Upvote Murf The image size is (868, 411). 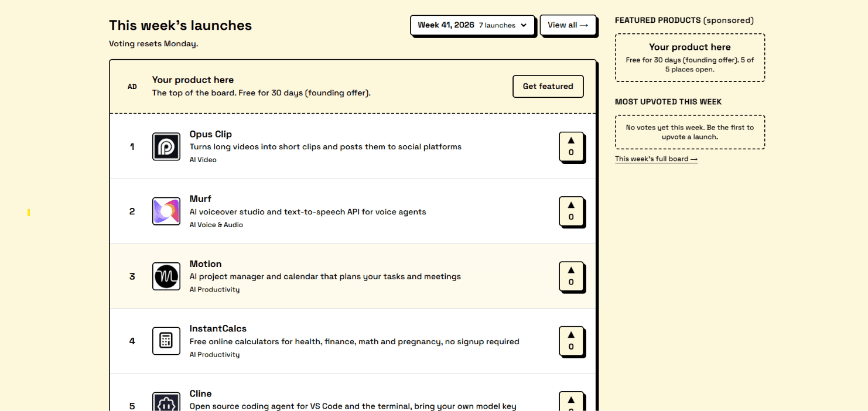coord(571,211)
